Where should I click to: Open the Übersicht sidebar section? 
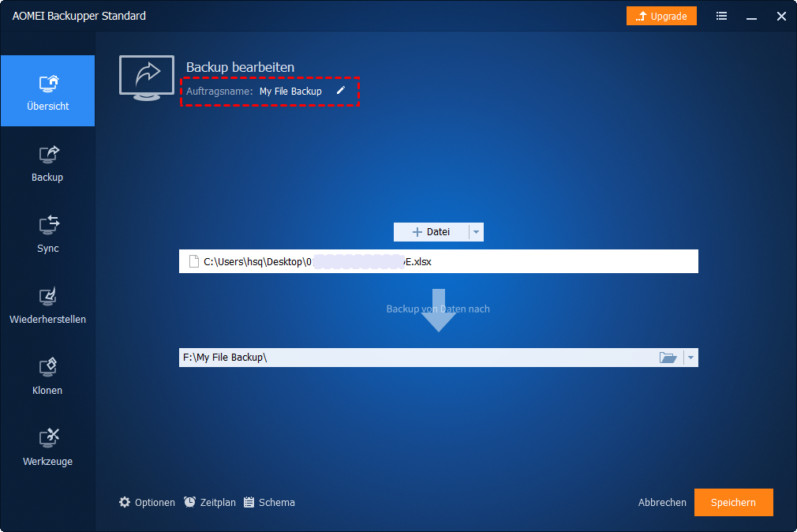pyautogui.click(x=48, y=91)
